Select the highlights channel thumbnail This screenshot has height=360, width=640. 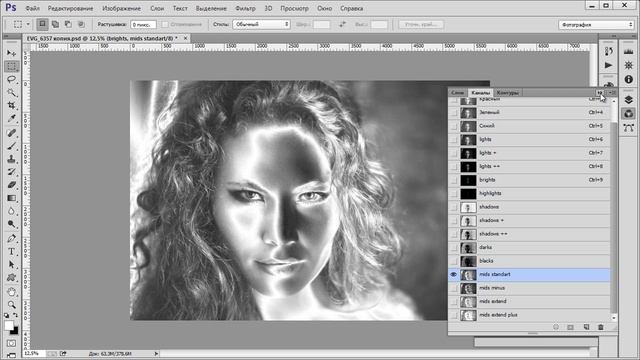(468, 193)
